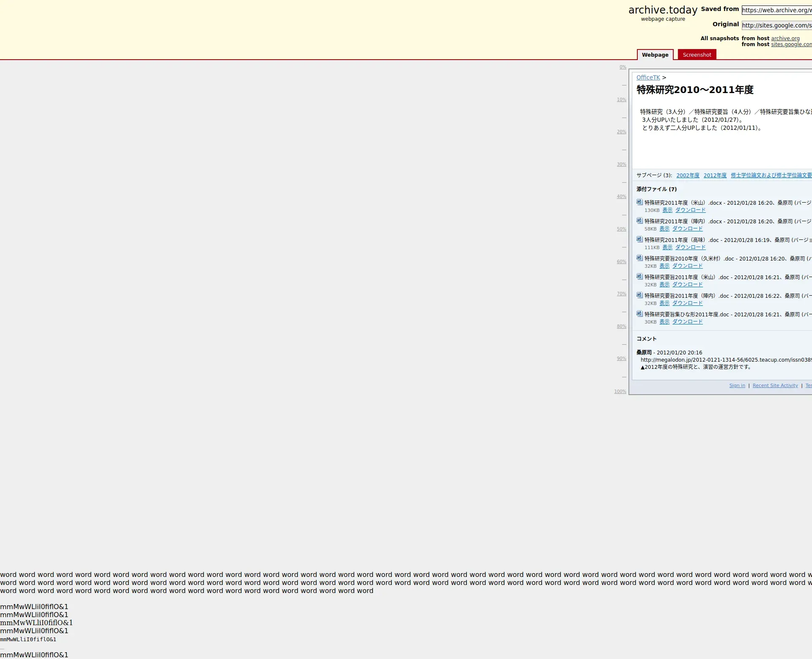
Task: Click Word icon for 特殊研究要旨2010年度（久米村）.doc
Action: click(x=639, y=258)
